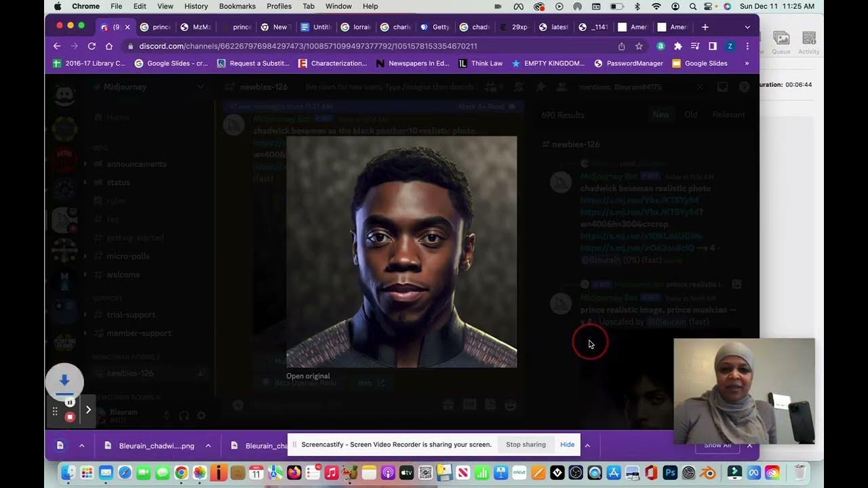Open the Trash in the Dock

pyautogui.click(x=800, y=472)
